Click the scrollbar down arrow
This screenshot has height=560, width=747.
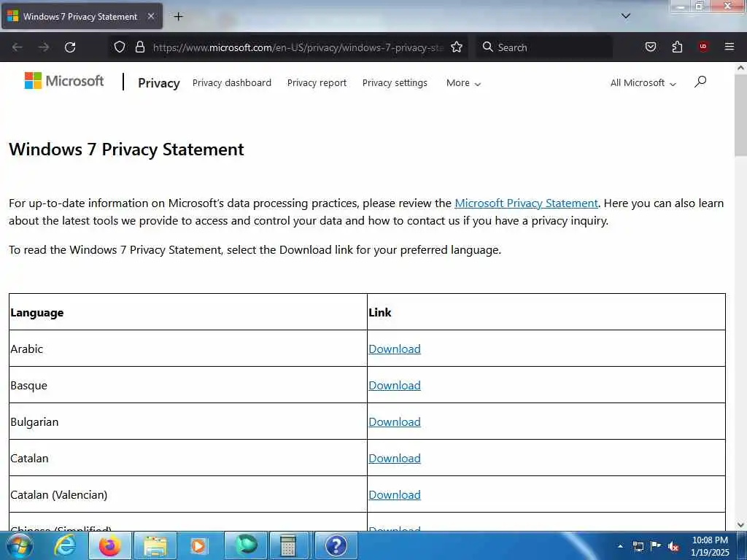pos(740,525)
